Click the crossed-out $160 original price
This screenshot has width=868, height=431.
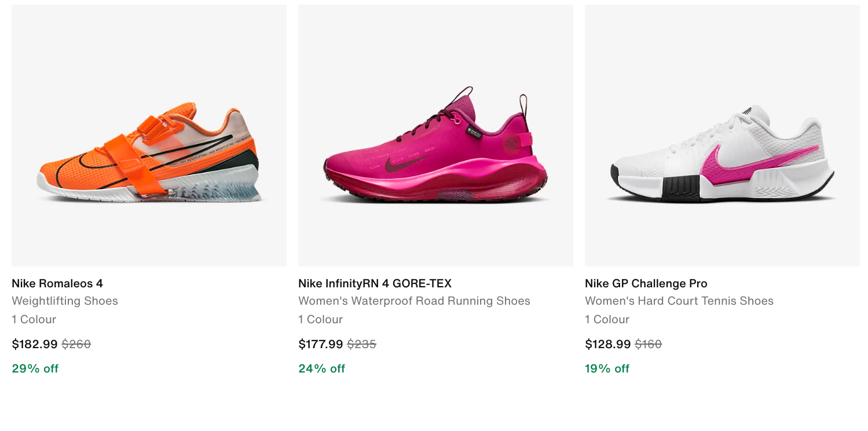click(648, 344)
